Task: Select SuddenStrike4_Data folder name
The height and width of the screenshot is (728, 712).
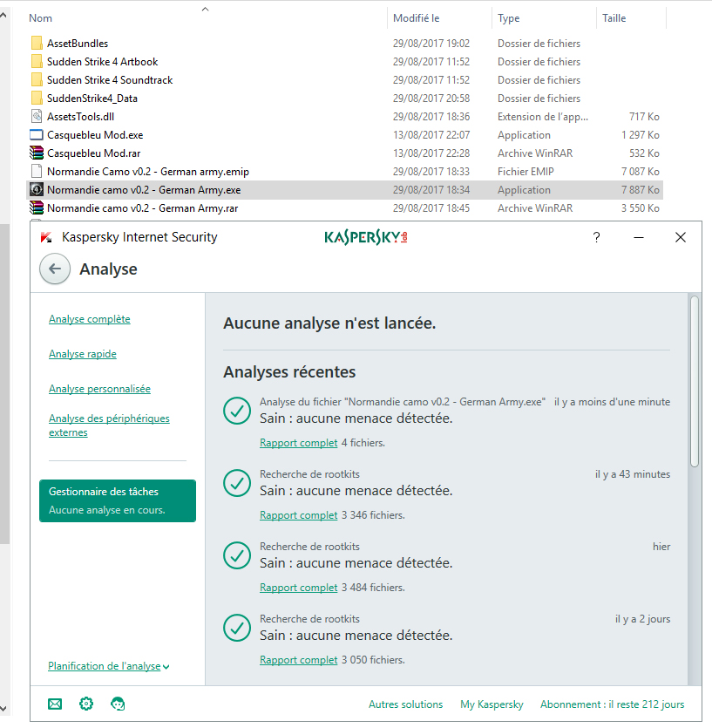Action: (x=92, y=98)
